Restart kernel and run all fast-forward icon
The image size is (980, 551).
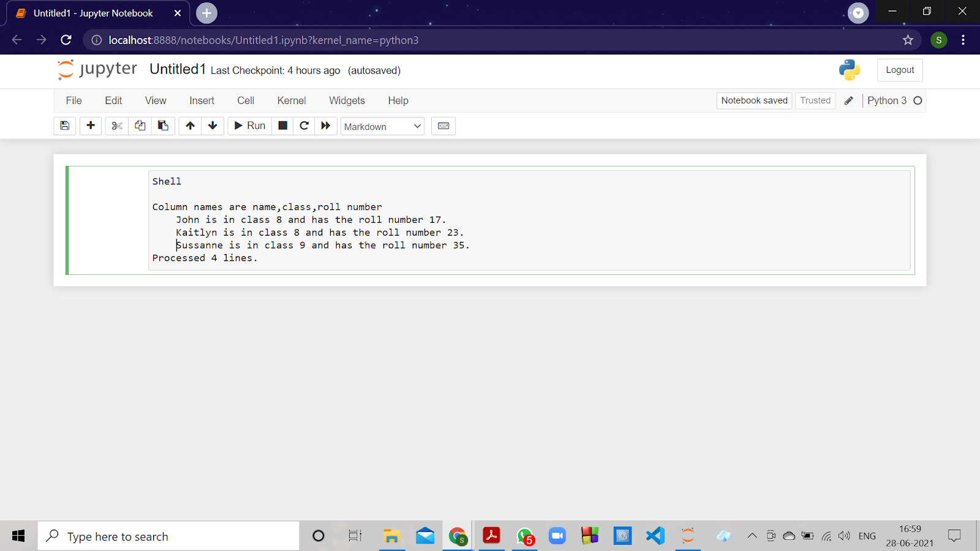(326, 126)
